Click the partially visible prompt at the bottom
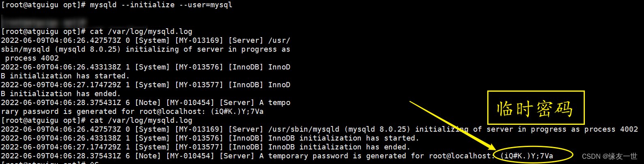Screen dimensions: 644x164 point(49,162)
